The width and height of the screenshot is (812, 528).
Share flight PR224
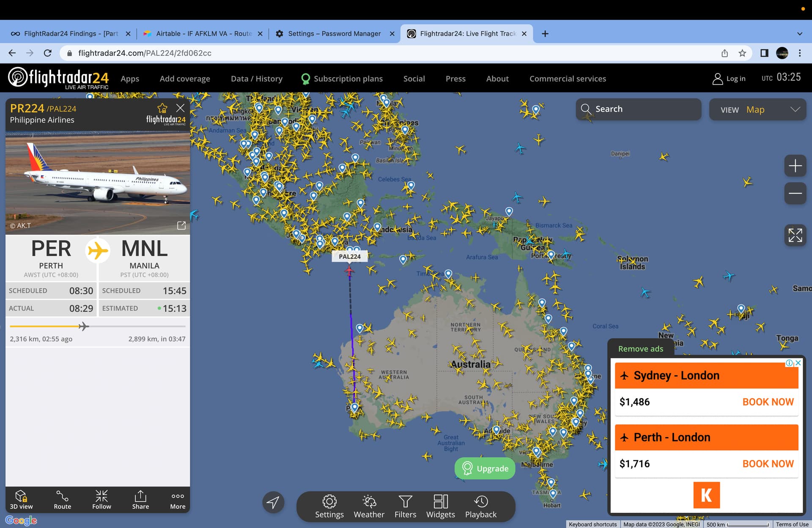[140, 500]
